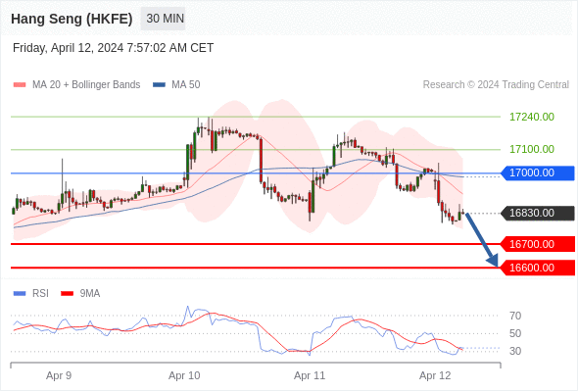Click the 'Apr 9' date axis label
The image size is (578, 392).
point(59,375)
